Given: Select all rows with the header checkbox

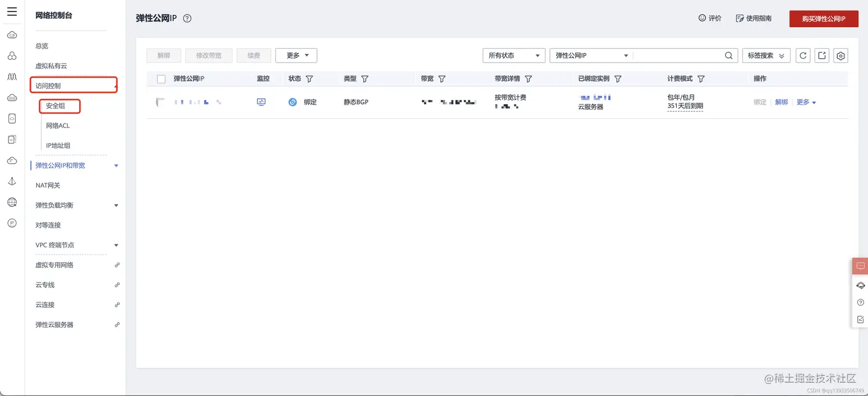Looking at the screenshot, I should 161,79.
